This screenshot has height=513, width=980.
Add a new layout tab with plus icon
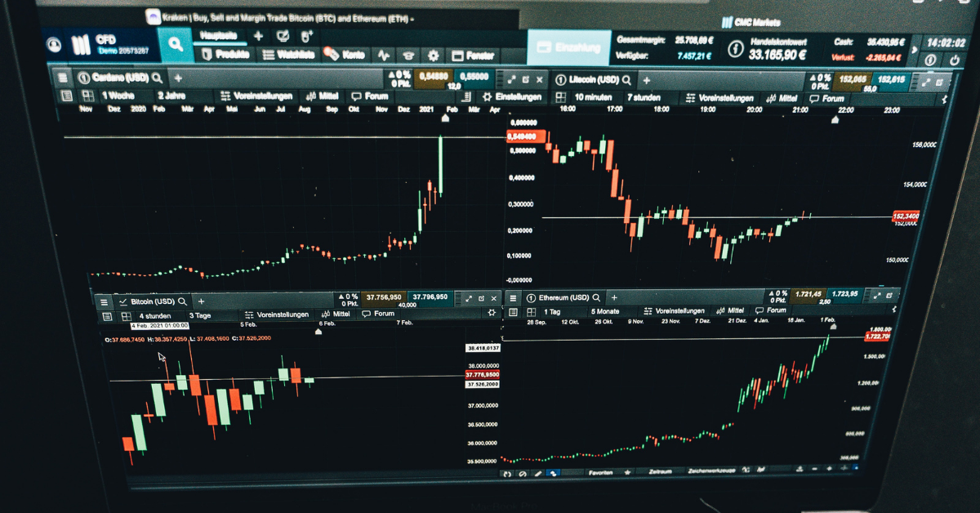258,36
